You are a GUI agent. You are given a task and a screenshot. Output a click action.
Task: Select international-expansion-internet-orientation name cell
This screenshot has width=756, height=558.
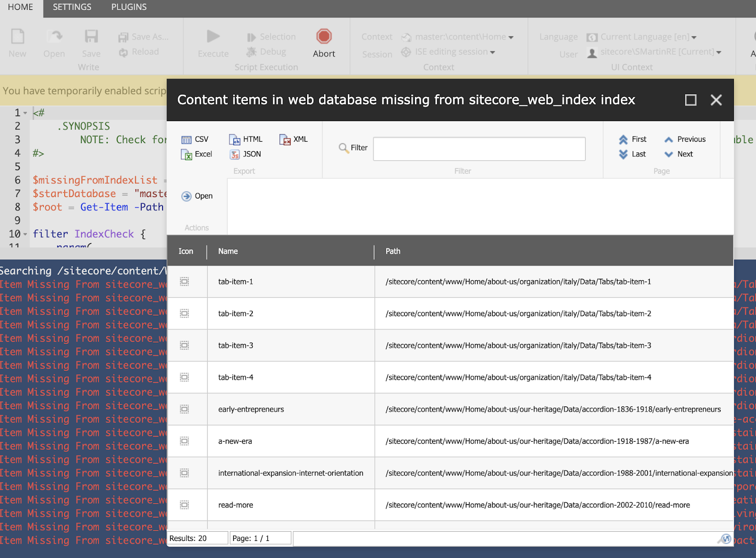pyautogui.click(x=291, y=473)
